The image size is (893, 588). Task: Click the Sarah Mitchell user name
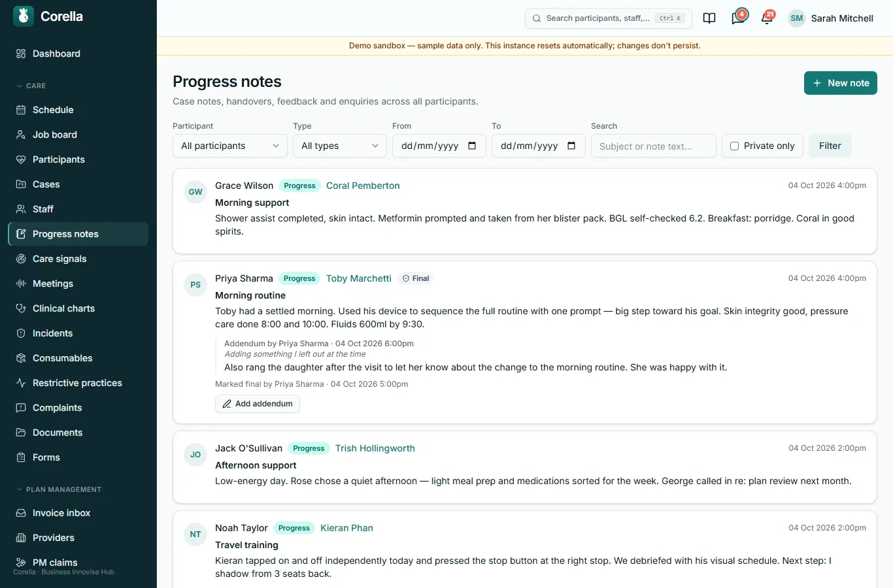click(842, 18)
